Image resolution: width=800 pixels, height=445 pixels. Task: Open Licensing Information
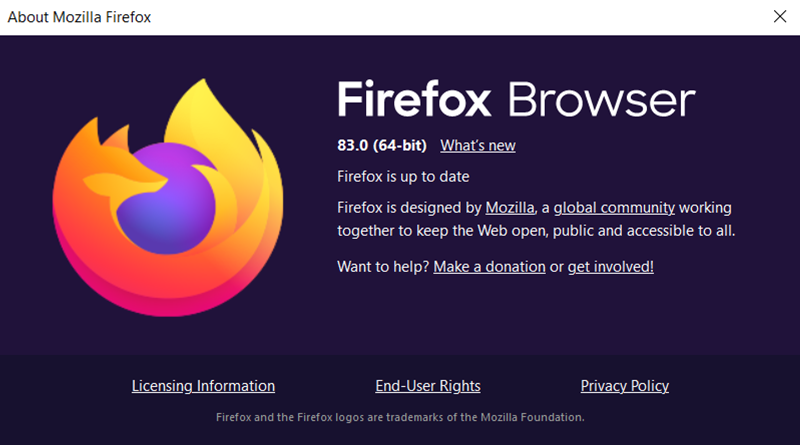(x=203, y=386)
